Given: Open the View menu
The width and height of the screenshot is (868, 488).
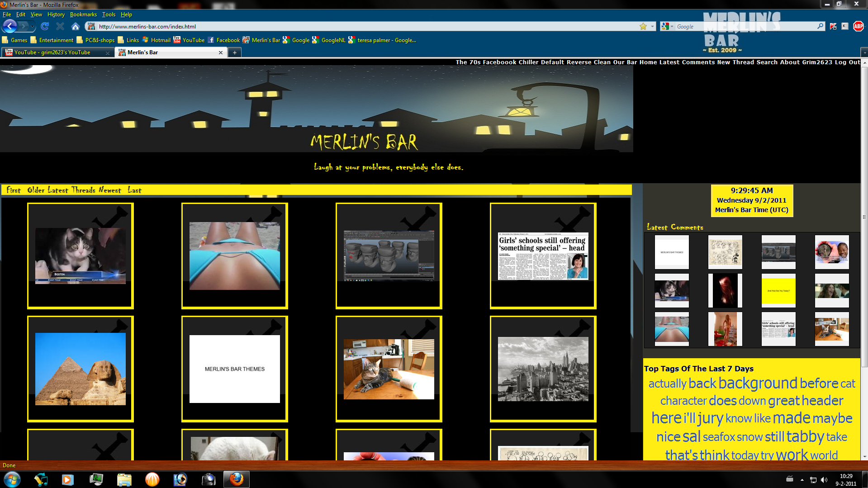Looking at the screenshot, I should 36,14.
